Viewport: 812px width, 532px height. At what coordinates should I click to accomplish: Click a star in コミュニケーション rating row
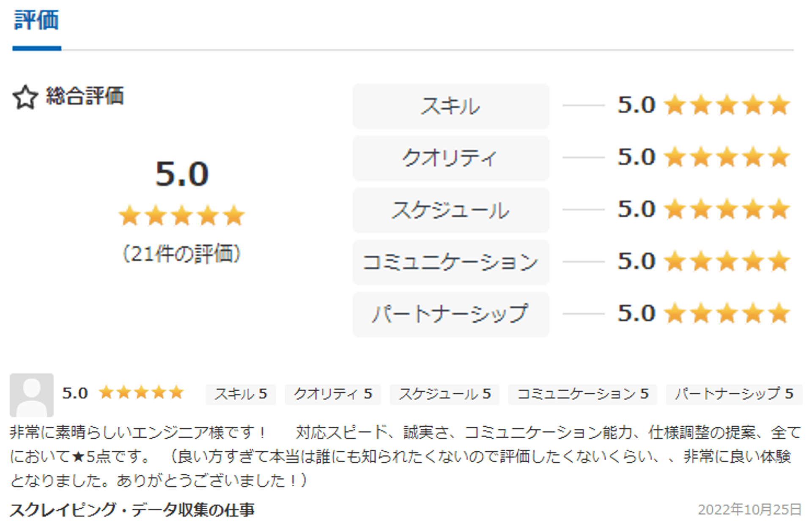[x=727, y=261]
